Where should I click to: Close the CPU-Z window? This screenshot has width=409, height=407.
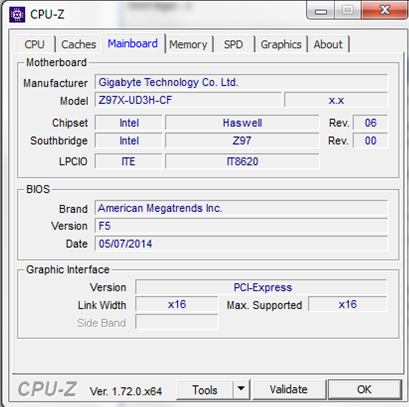385,10
